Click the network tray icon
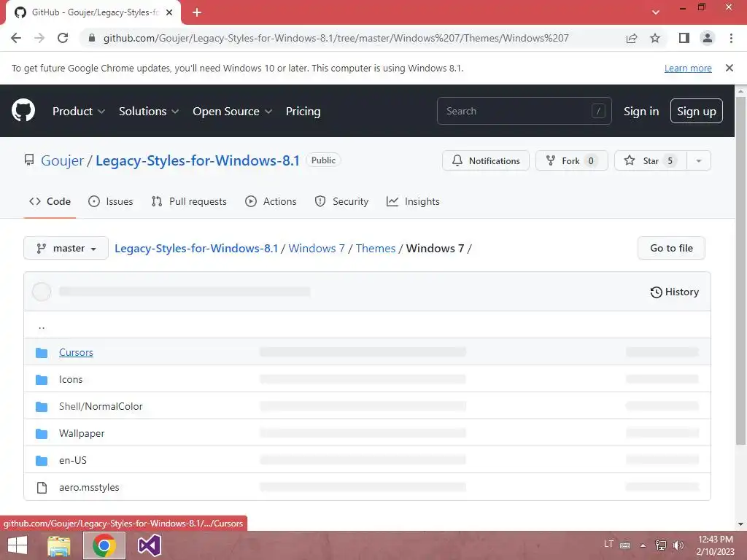The width and height of the screenshot is (747, 560). click(661, 545)
